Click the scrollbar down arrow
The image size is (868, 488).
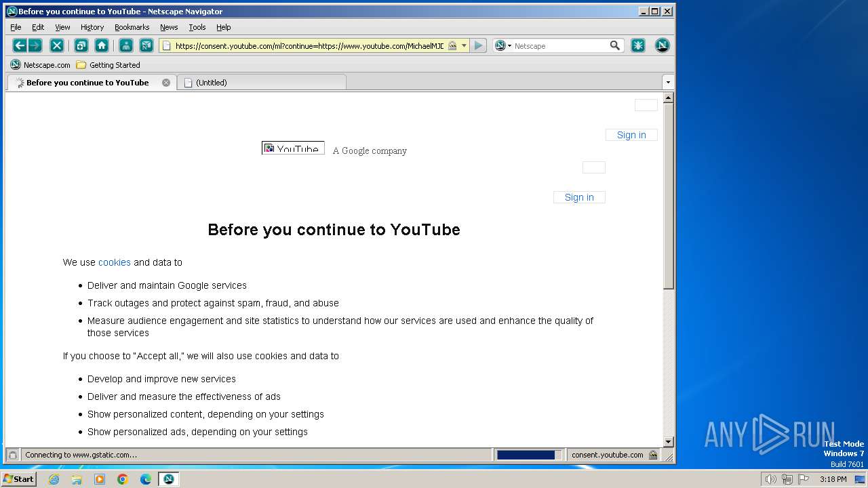[668, 441]
